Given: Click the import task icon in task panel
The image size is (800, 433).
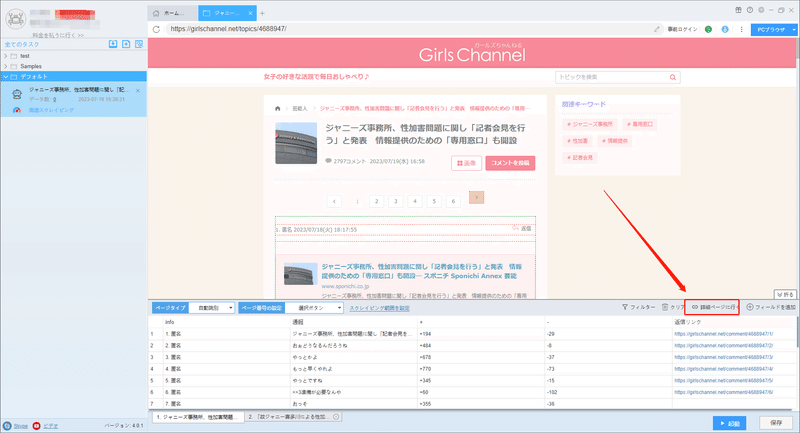Looking at the screenshot, I should [113, 44].
